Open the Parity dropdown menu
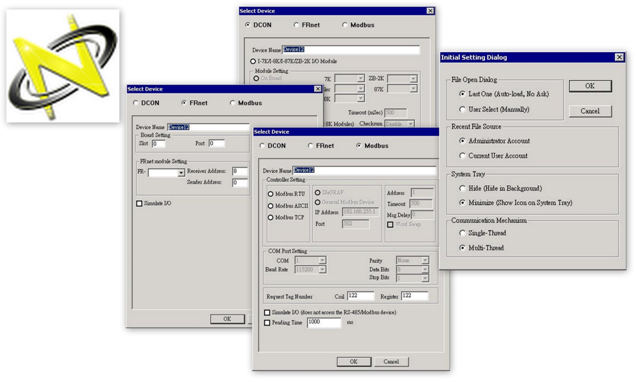The image size is (637, 382). (x=425, y=260)
